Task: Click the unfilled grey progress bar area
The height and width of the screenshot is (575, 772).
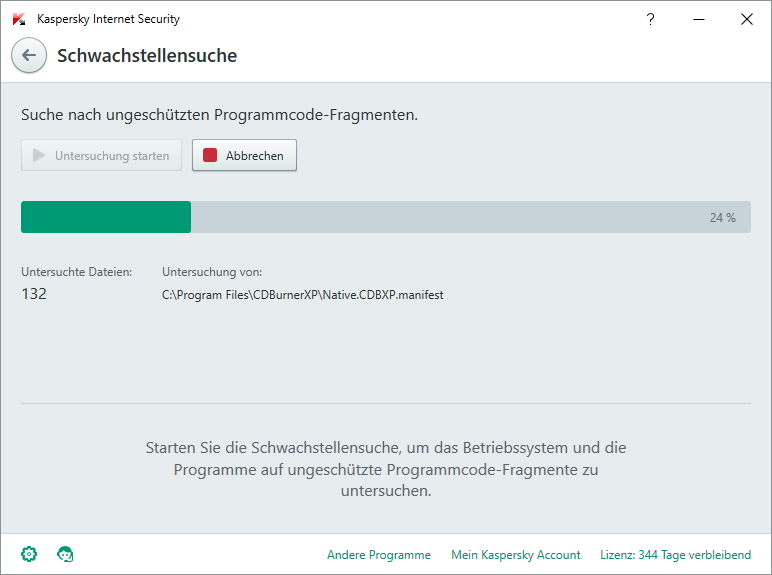Action: (x=448, y=217)
